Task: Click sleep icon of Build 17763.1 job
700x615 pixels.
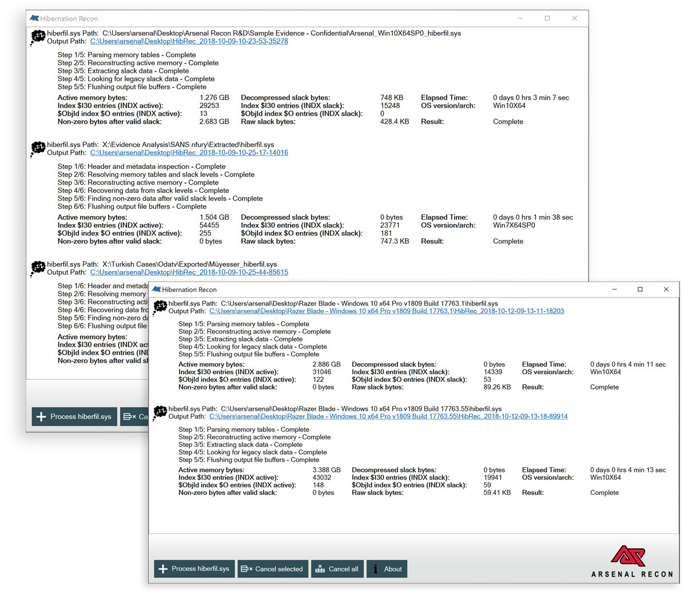Action: point(160,308)
